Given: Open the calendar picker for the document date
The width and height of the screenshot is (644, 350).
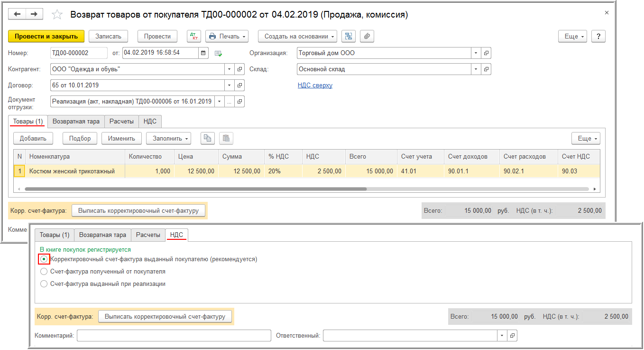Looking at the screenshot, I should click(x=204, y=53).
